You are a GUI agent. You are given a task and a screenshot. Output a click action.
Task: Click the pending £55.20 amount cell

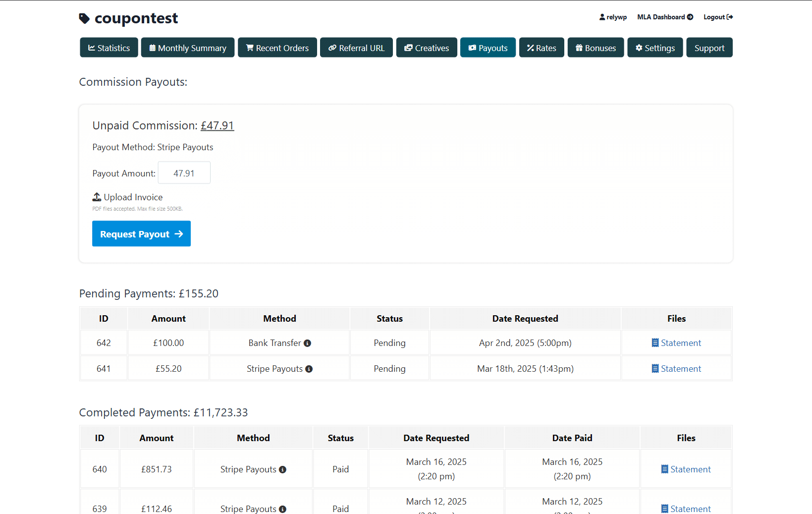[x=168, y=369]
